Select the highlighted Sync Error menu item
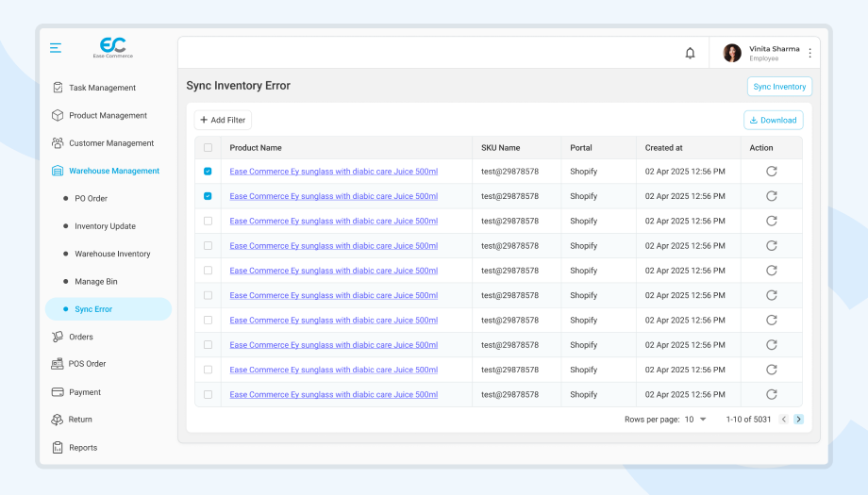 (x=108, y=309)
